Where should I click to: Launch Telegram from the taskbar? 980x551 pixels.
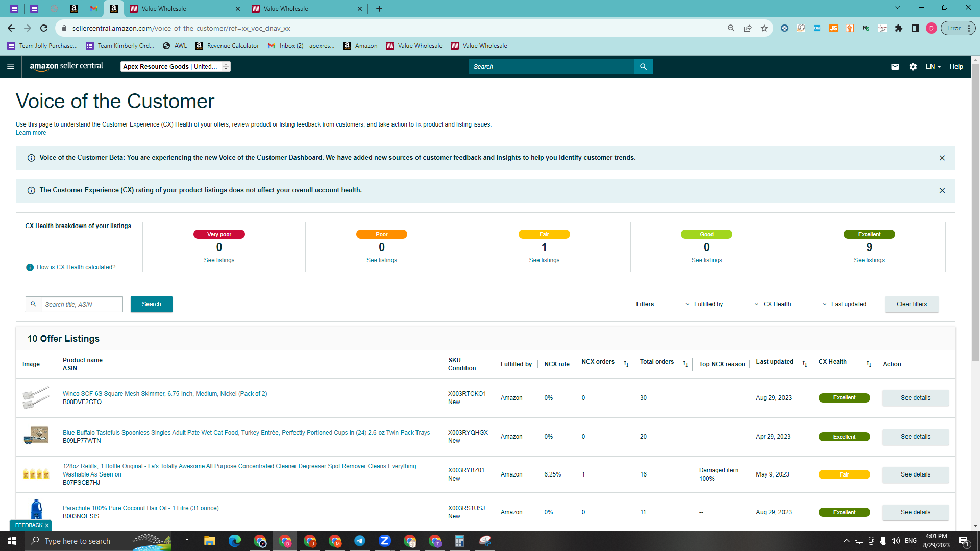click(360, 541)
